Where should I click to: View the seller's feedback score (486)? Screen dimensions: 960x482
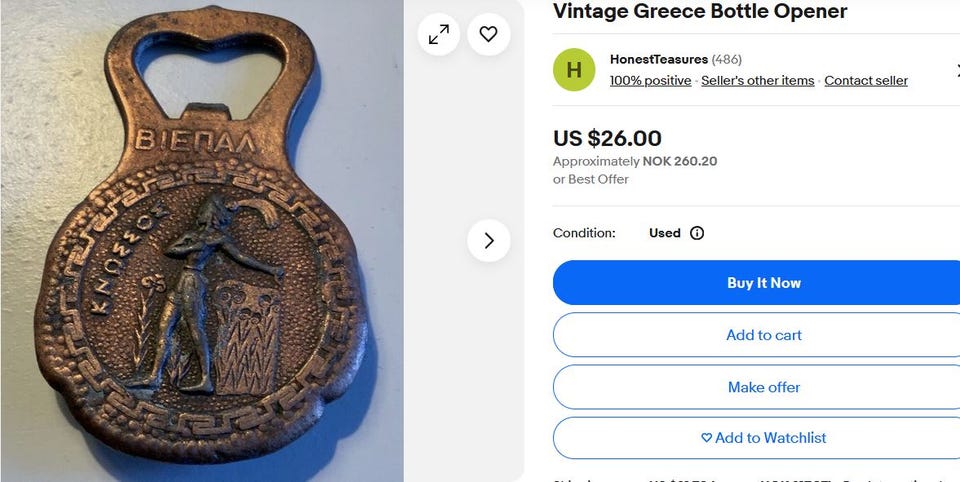(727, 59)
